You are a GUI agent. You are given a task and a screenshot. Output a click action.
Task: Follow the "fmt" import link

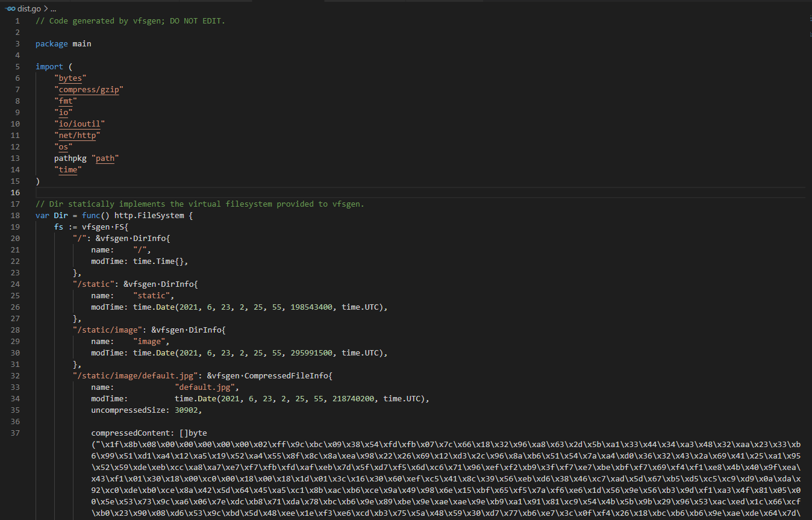click(x=66, y=101)
